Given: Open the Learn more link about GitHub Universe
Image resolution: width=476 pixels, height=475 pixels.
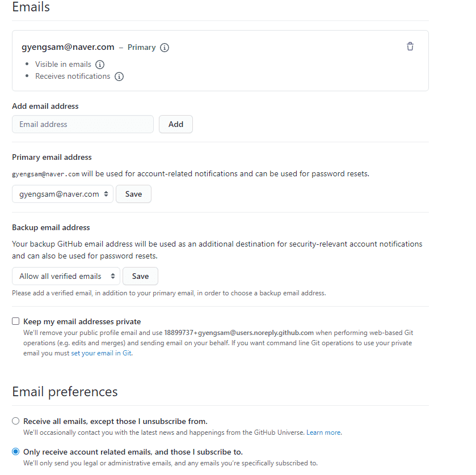Looking at the screenshot, I should click(x=323, y=432).
